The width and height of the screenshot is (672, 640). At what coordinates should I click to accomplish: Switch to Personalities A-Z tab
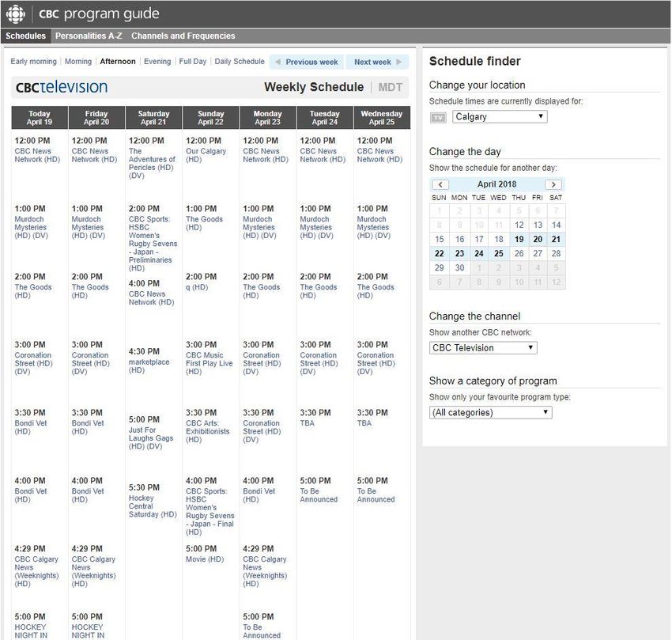[x=89, y=36]
